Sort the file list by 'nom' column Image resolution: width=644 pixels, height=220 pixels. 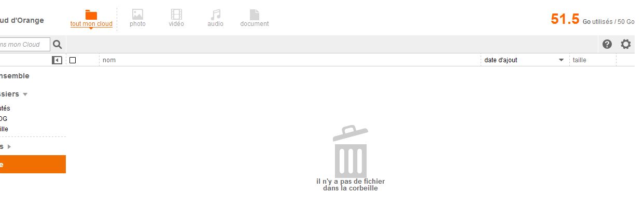click(109, 60)
